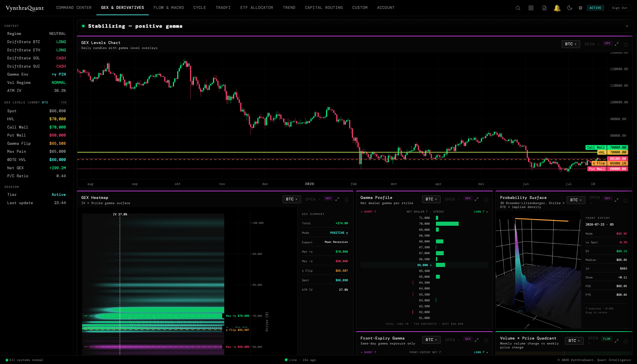Viewport: 637px width, 364px height.
Task: Open BTC dropdown in GEX Heatmap
Action: (291, 199)
